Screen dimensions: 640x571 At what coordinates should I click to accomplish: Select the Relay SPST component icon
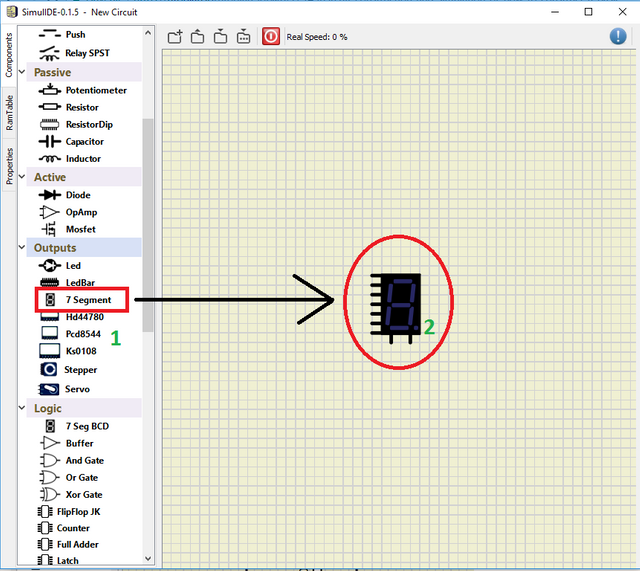[49, 53]
